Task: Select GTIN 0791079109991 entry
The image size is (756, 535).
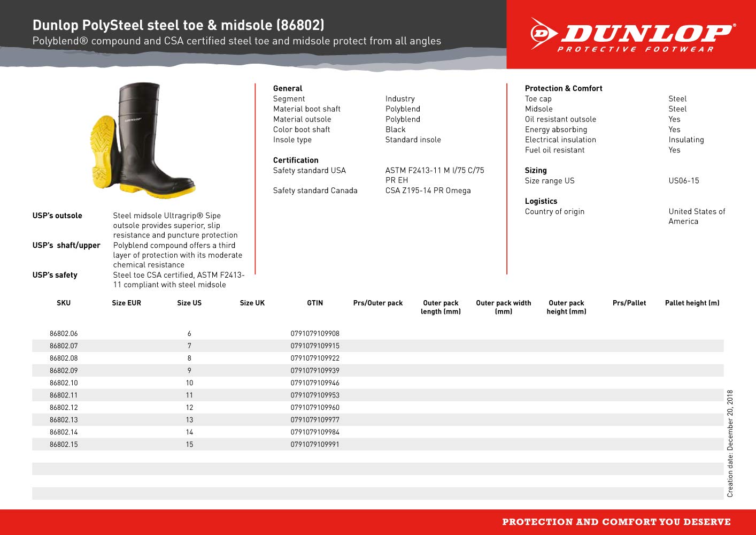Action: point(315,444)
